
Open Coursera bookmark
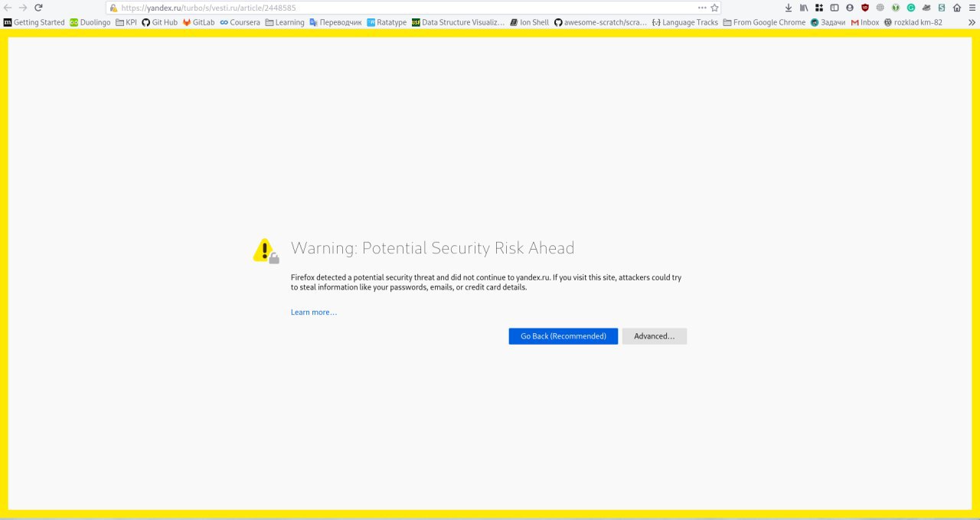click(x=240, y=22)
